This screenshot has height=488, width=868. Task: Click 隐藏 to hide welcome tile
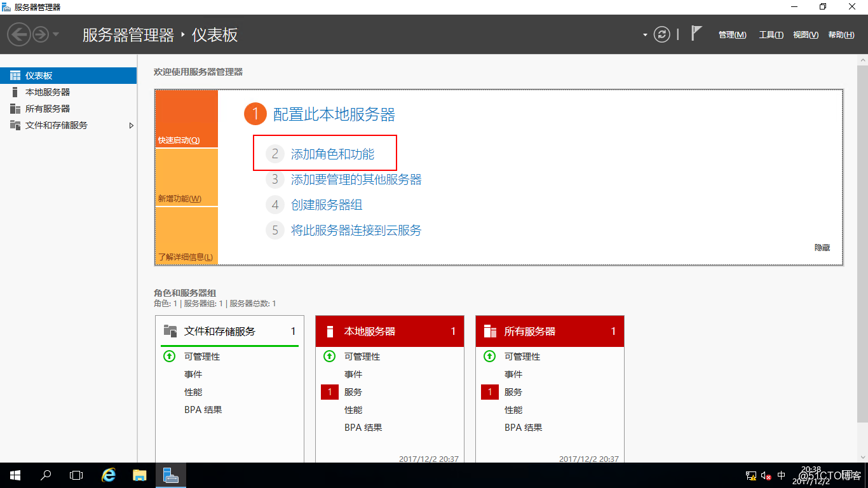[822, 248]
